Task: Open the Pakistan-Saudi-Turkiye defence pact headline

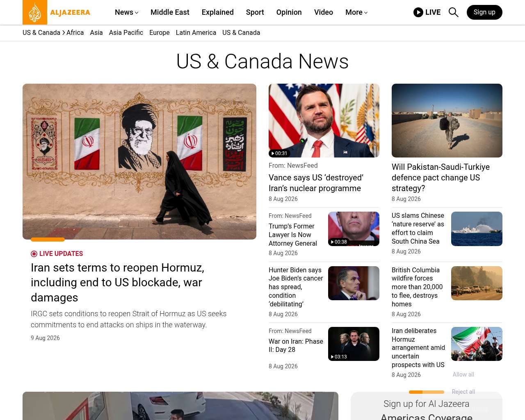Action: pyautogui.click(x=441, y=178)
